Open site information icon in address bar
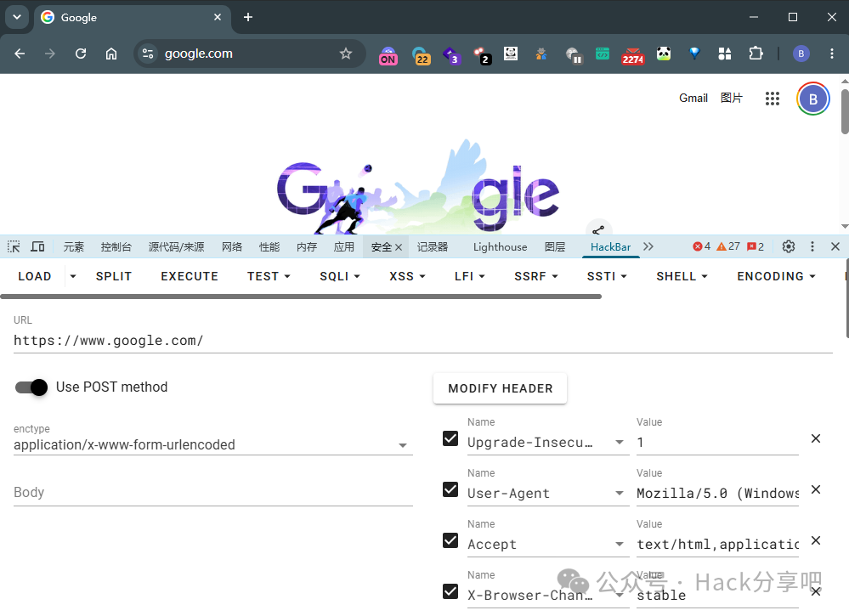 coord(148,54)
